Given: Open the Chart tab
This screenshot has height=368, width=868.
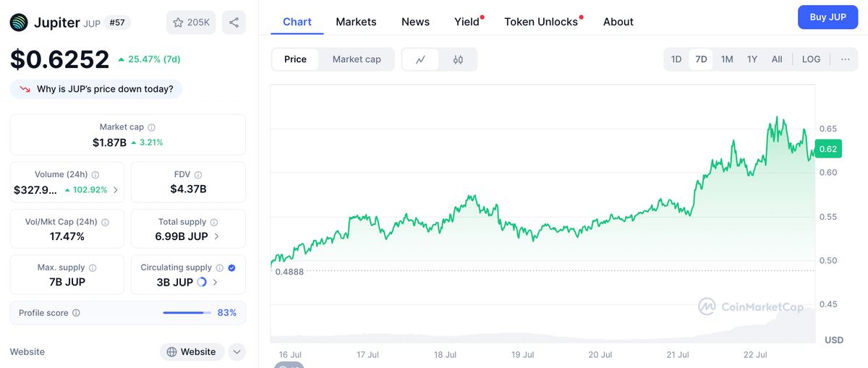Looking at the screenshot, I should [297, 22].
